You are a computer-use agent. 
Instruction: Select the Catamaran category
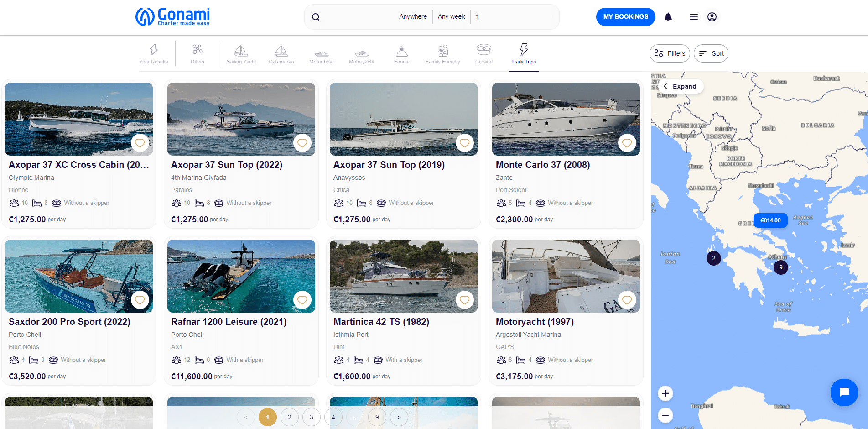pyautogui.click(x=281, y=54)
